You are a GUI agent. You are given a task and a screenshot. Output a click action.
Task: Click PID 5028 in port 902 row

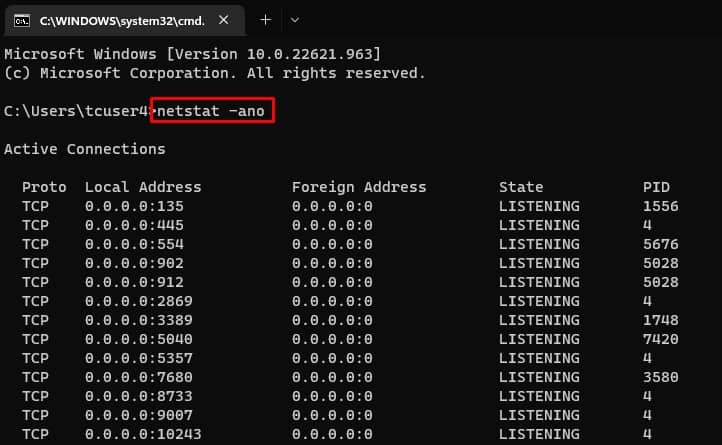(661, 263)
